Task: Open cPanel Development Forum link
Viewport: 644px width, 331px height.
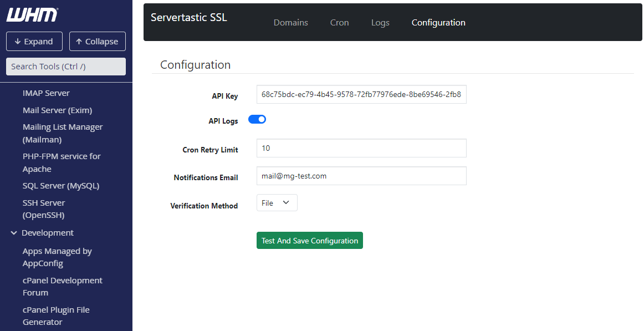Action: pos(63,287)
